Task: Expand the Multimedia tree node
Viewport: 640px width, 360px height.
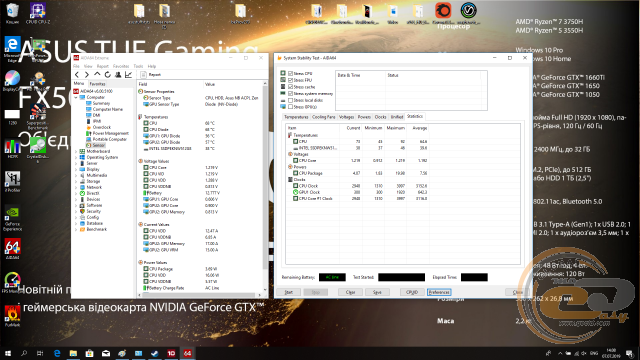Action: tap(76, 176)
